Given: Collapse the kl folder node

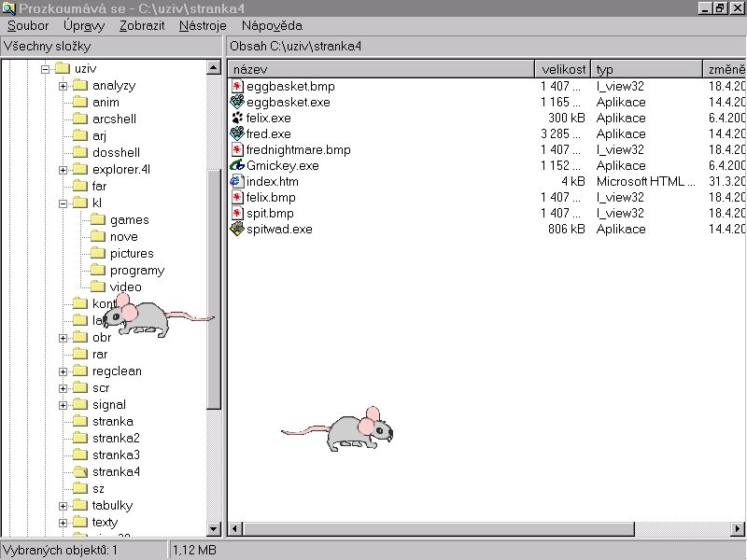Looking at the screenshot, I should (63, 203).
